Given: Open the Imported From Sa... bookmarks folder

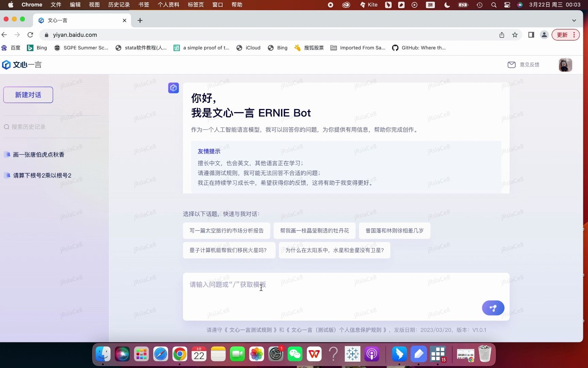Looking at the screenshot, I should click(358, 48).
